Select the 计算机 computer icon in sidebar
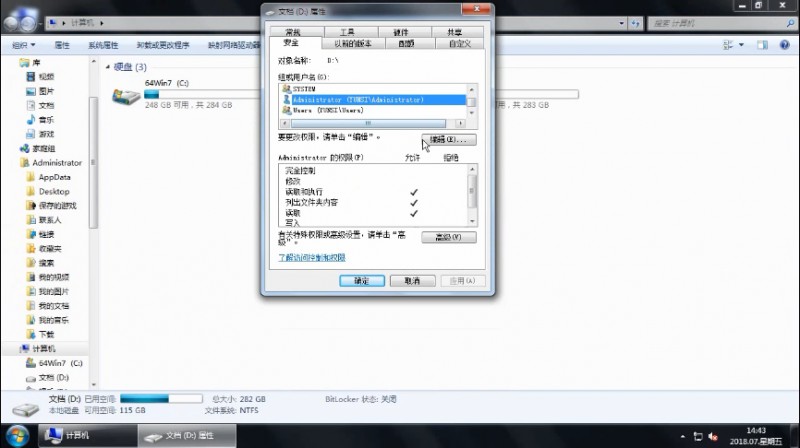This screenshot has width=800, height=448. coord(24,349)
